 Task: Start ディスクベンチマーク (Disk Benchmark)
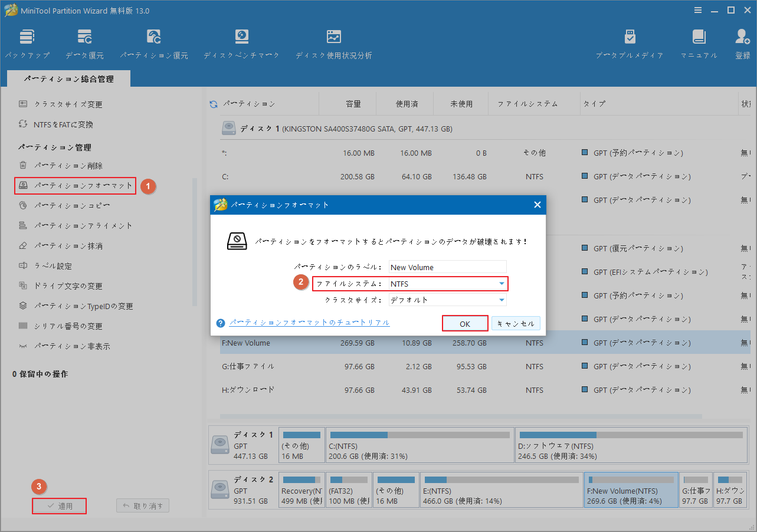242,44
